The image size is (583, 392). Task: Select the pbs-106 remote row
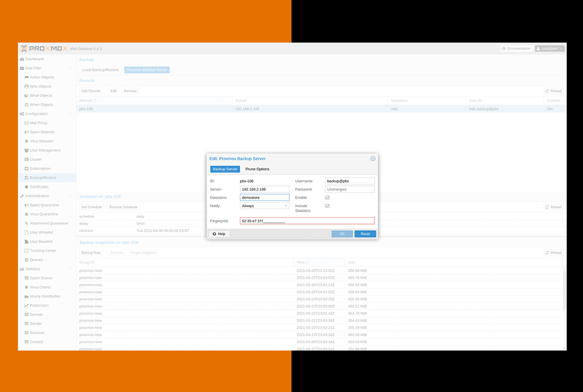[321, 109]
